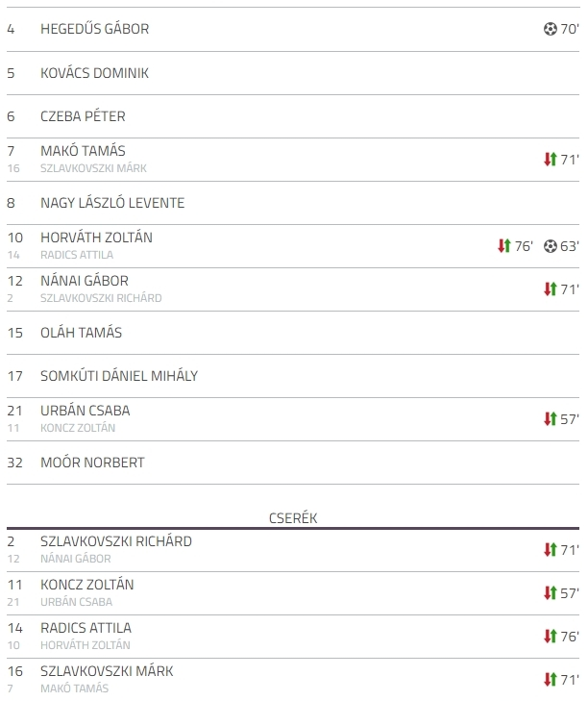Click the goal ball icon at 63' for Horváth Zoltán
The width and height of the screenshot is (588, 701).
pyautogui.click(x=550, y=246)
